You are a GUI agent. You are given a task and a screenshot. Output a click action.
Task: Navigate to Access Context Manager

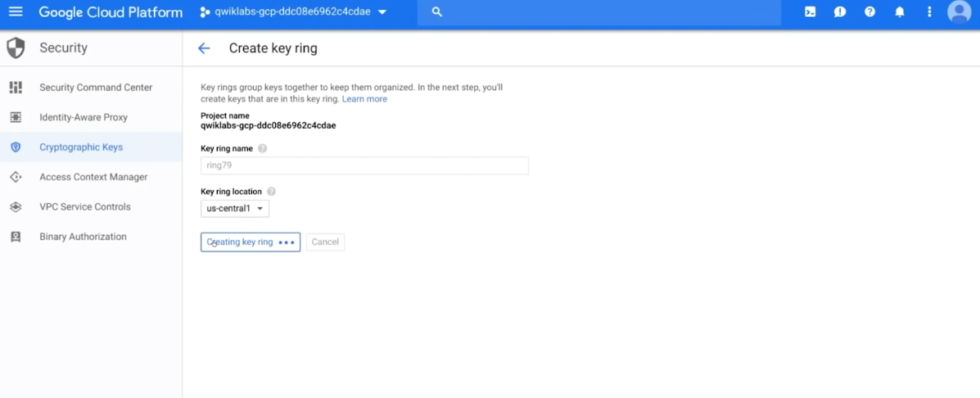[93, 177]
